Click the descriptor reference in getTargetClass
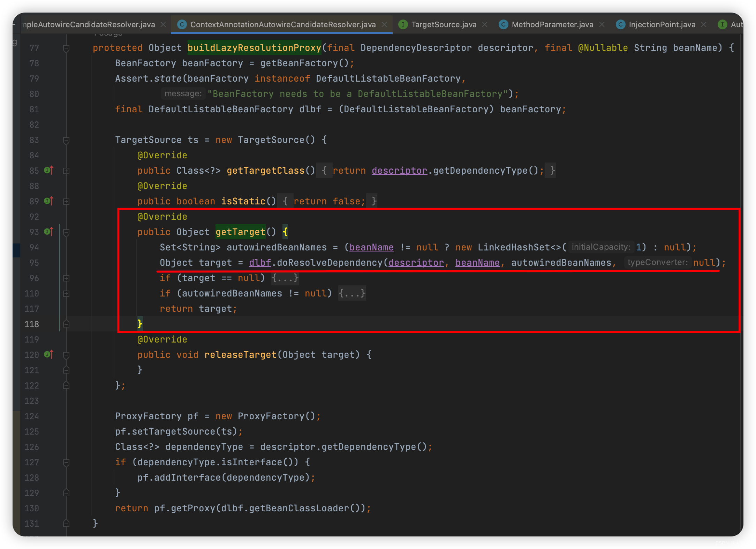This screenshot has height=549, width=756. click(399, 171)
